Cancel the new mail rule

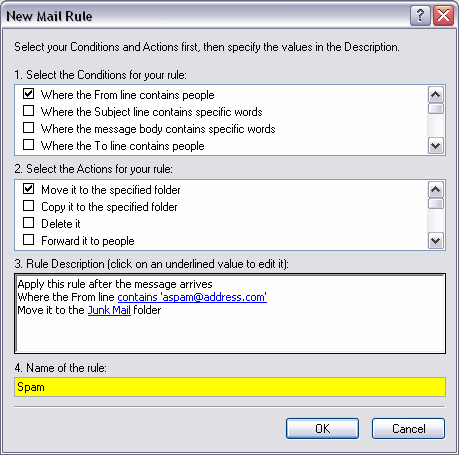pos(408,429)
